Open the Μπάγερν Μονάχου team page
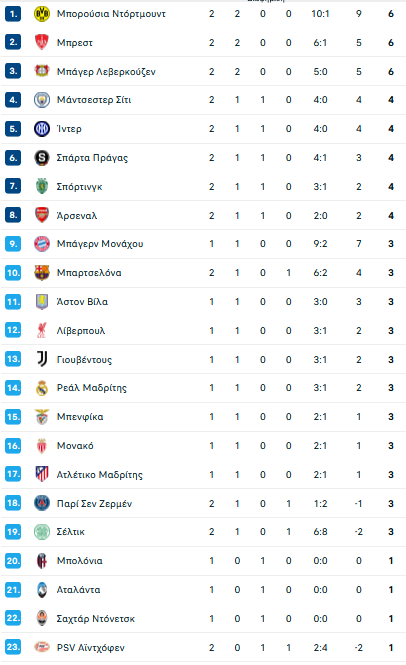 [100, 244]
